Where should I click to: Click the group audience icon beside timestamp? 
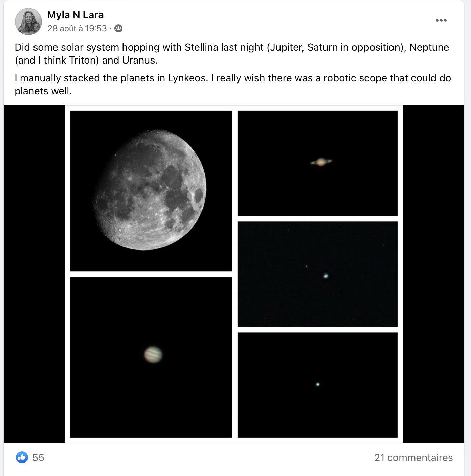point(118,28)
